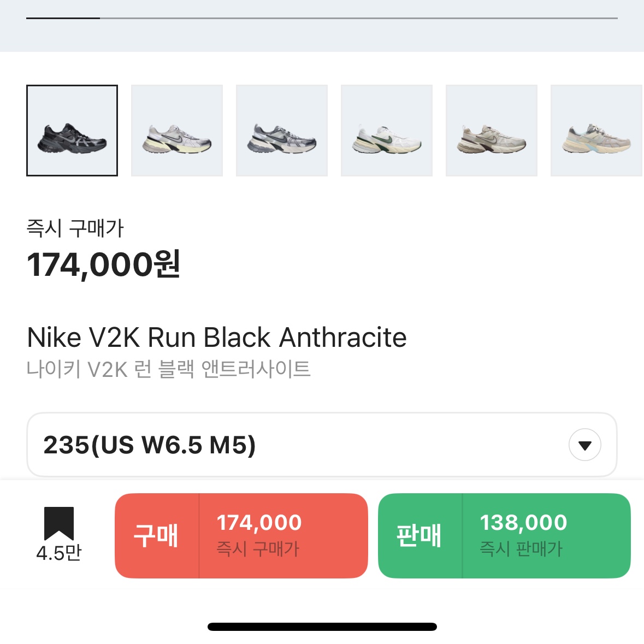
Task: Select the beige khaki colorway thumbnail
Action: 491,130
